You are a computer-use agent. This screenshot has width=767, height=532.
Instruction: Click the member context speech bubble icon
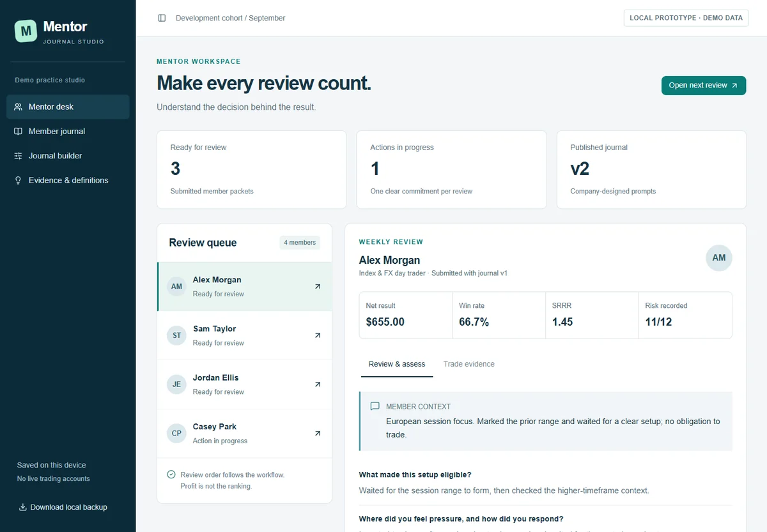(375, 406)
